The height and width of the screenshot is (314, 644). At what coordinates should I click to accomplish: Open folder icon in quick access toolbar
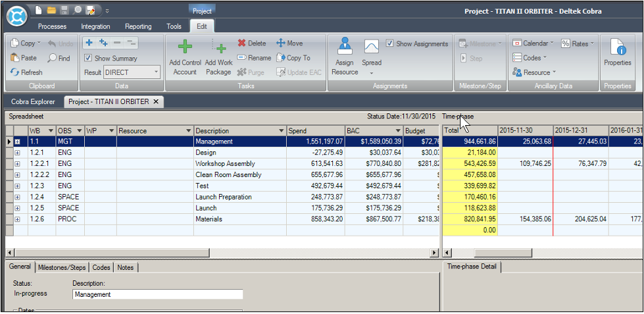click(51, 11)
